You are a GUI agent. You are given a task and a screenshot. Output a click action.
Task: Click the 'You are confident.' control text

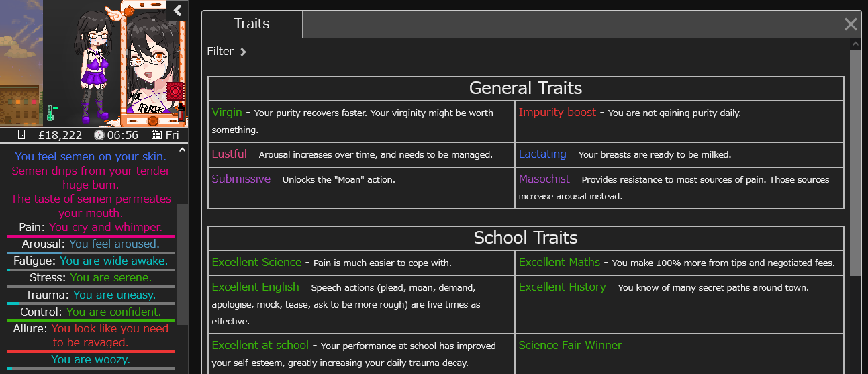pos(113,312)
